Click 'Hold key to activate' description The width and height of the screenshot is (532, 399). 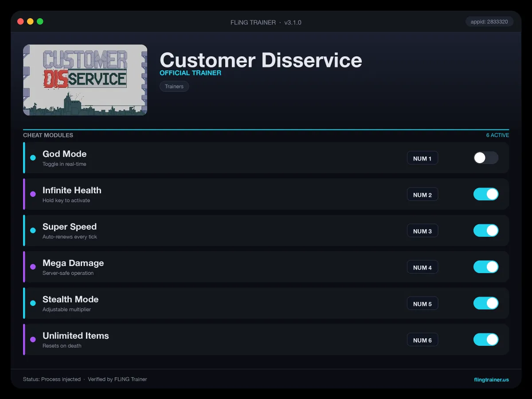coord(66,200)
